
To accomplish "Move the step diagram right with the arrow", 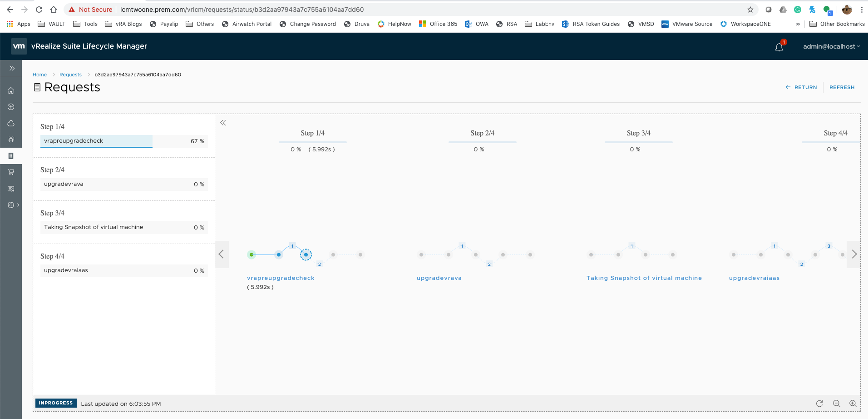I will (x=854, y=254).
